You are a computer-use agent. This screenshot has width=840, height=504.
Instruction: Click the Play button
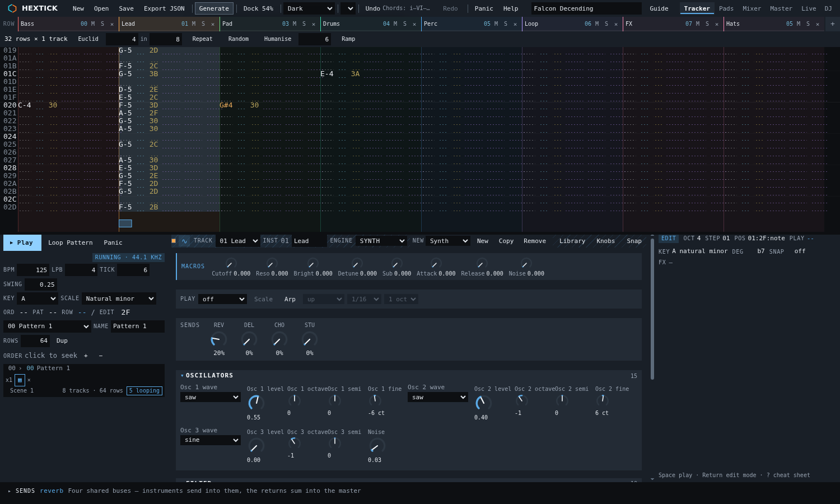tap(22, 242)
